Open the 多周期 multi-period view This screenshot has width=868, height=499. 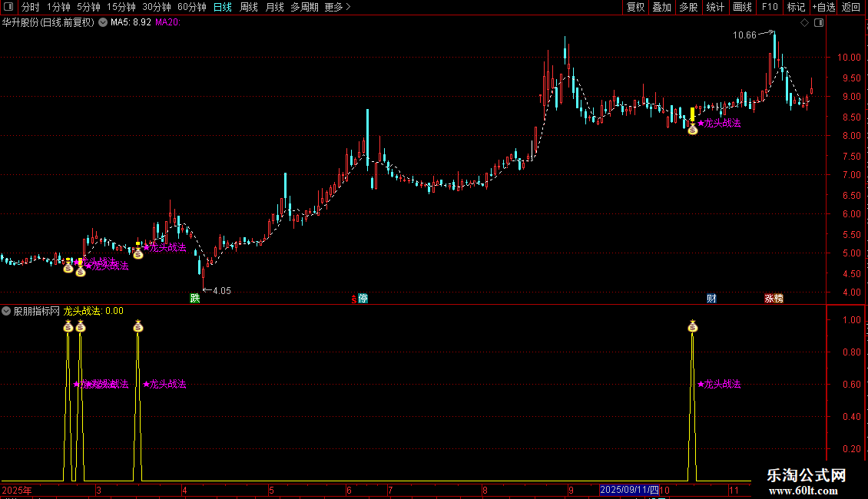tap(304, 7)
